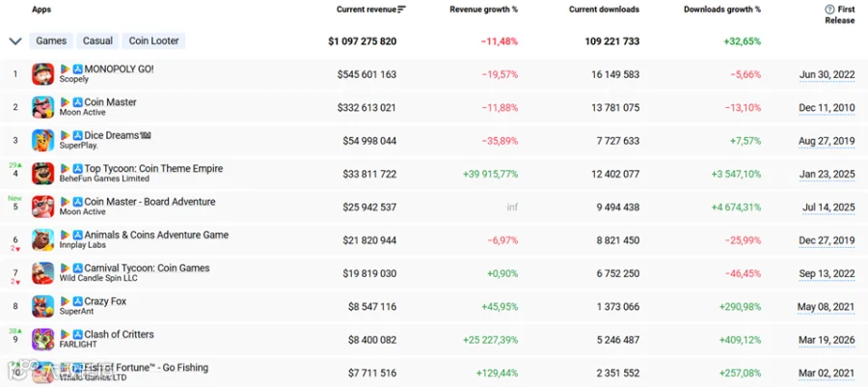The image size is (868, 387).
Task: Click the Jan 23, 2025 release date
Action: coord(827,175)
